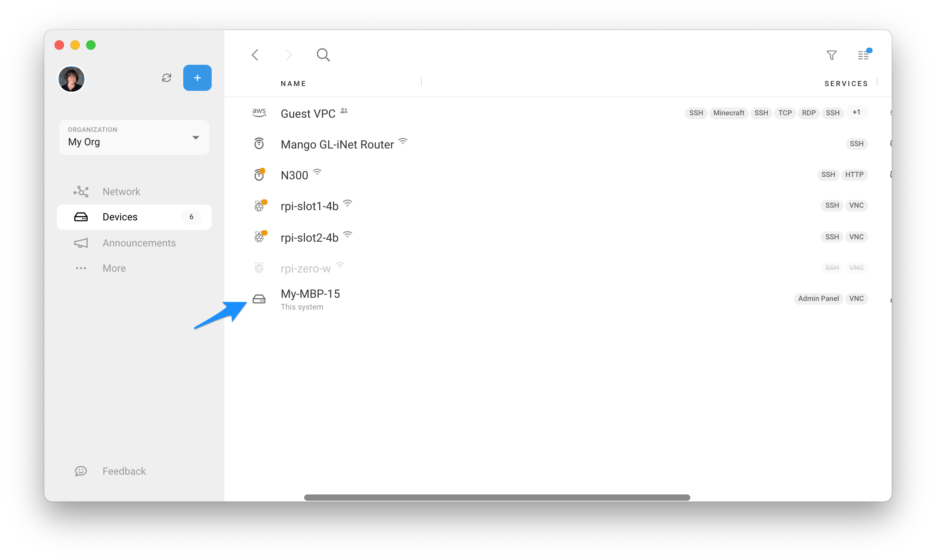
Task: Click the HTTP service tag on N300
Action: (854, 175)
